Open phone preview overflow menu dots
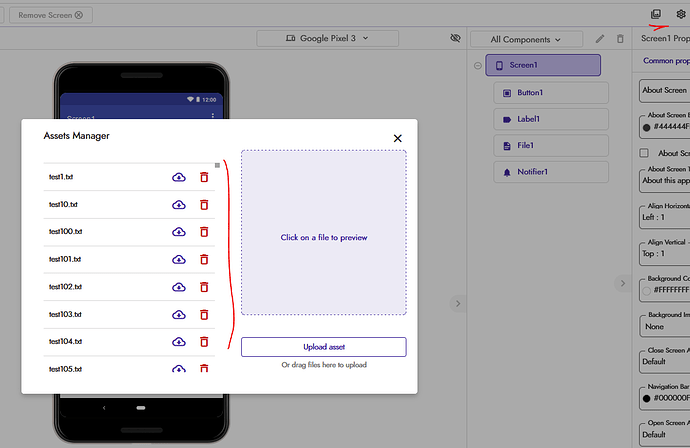This screenshot has width=690, height=448. coord(213,116)
